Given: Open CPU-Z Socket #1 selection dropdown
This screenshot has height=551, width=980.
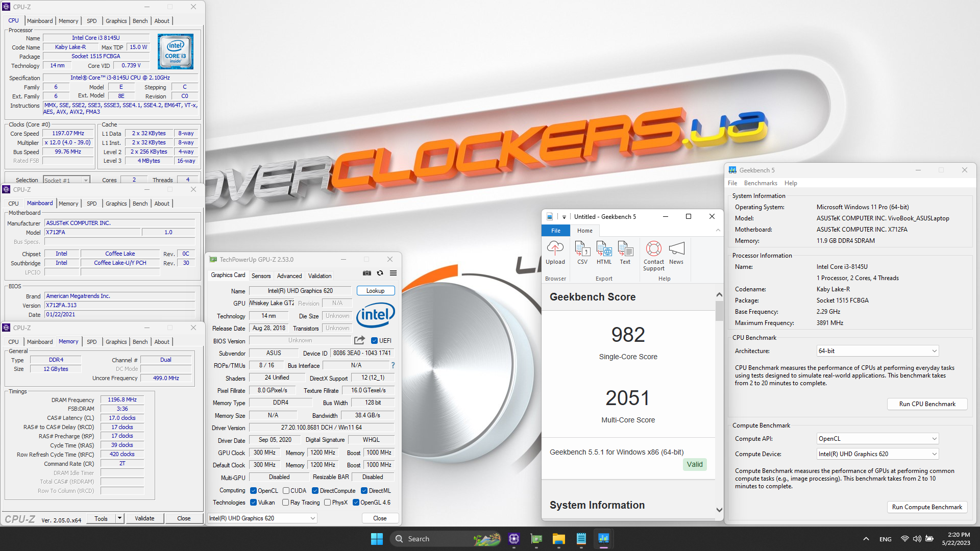Looking at the screenshot, I should [x=66, y=180].
